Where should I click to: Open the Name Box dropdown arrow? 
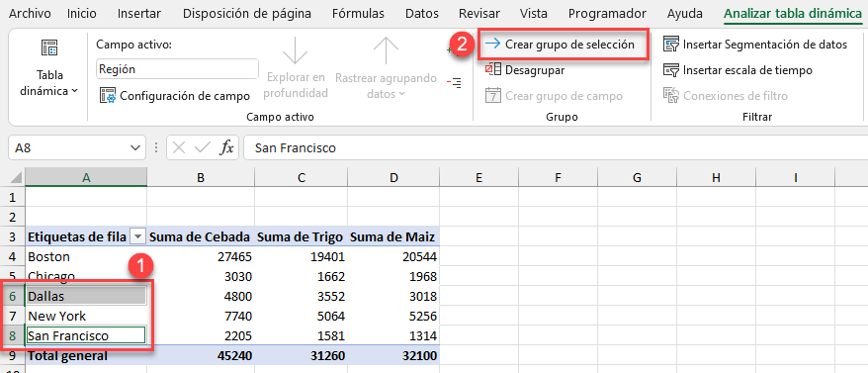[x=134, y=148]
